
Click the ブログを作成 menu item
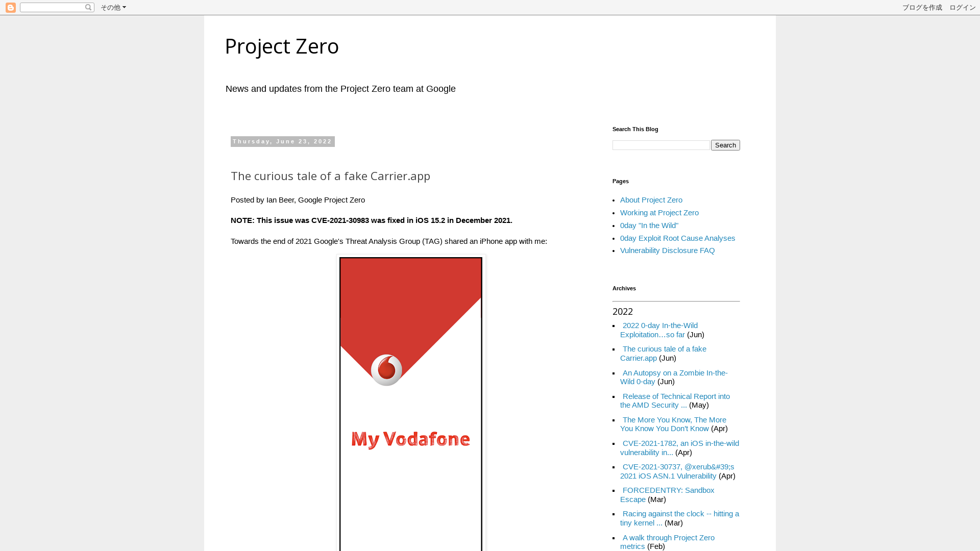click(x=922, y=7)
